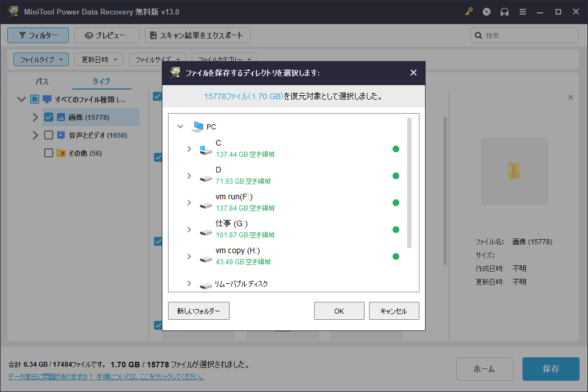Toggle the すべてのファイル種類 checkbox
Screen dimensions: 588x392
[x=35, y=99]
